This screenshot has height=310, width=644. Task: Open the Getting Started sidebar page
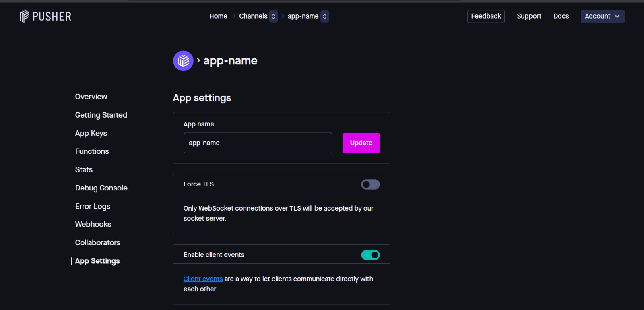coord(101,115)
